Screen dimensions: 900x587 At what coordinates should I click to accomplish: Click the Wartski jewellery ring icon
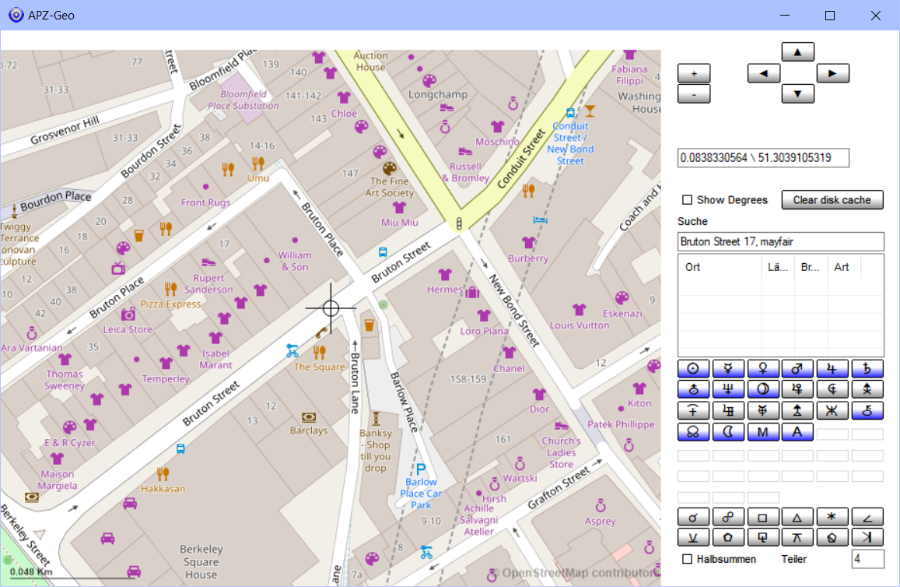520,463
